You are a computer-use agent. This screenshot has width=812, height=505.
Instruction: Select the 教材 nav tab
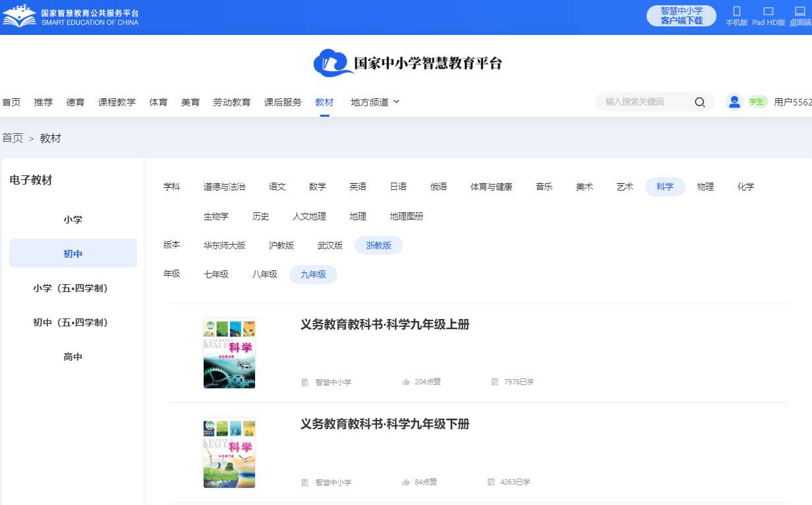324,102
